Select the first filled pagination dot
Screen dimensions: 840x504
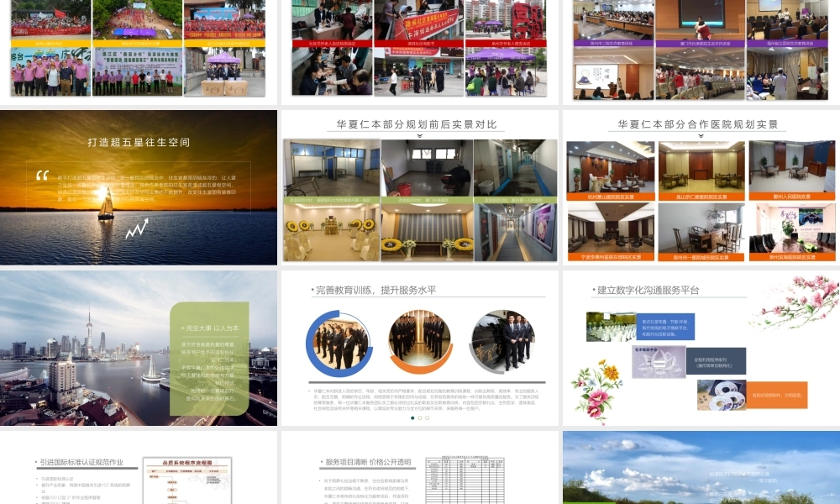coord(412,417)
